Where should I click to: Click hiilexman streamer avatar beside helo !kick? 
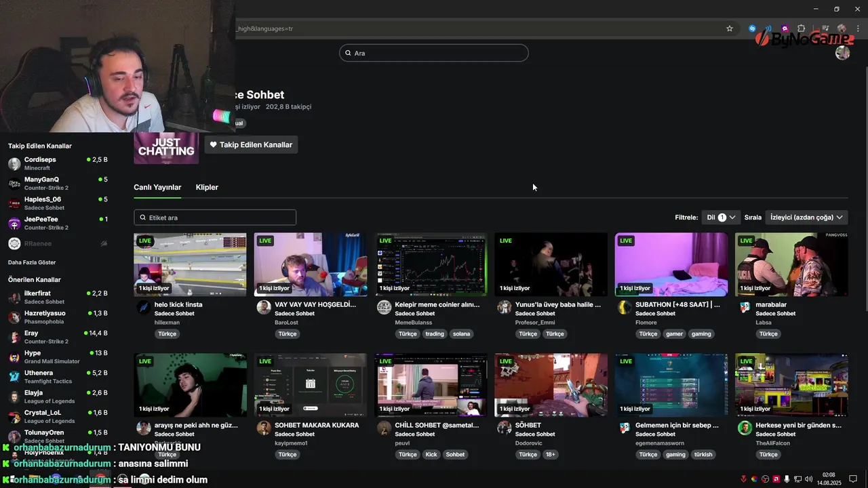(x=143, y=307)
